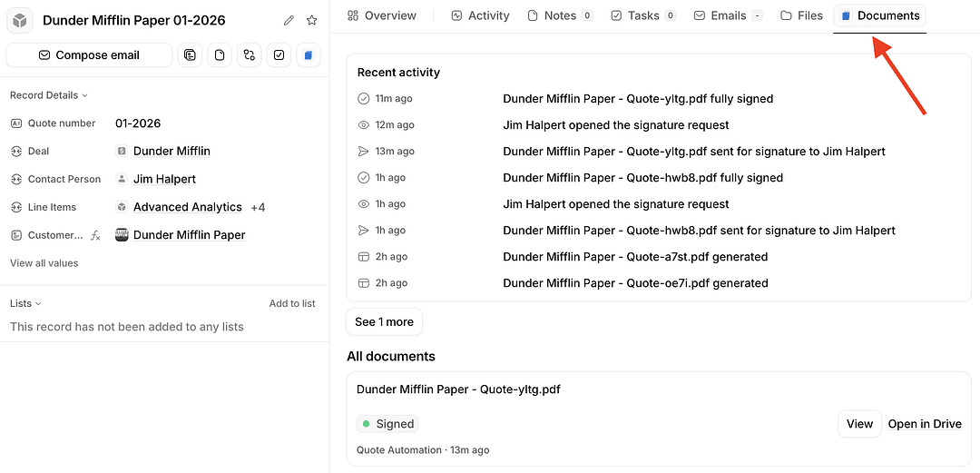Screen dimensions: 980x473
Task: Click the Quote number attribute icon
Action: (16, 123)
